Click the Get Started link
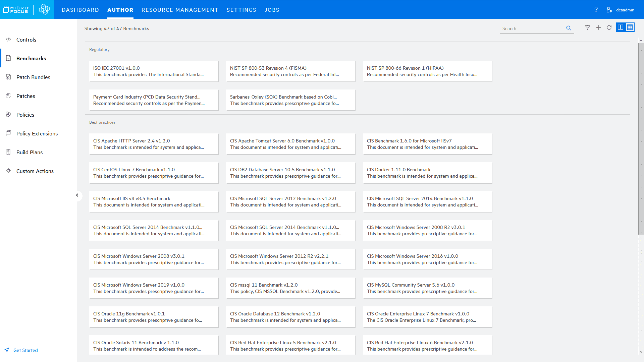The image size is (644, 362). tap(25, 350)
